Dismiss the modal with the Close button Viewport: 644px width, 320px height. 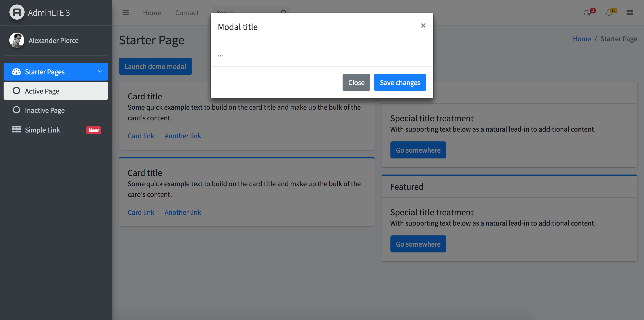point(356,82)
